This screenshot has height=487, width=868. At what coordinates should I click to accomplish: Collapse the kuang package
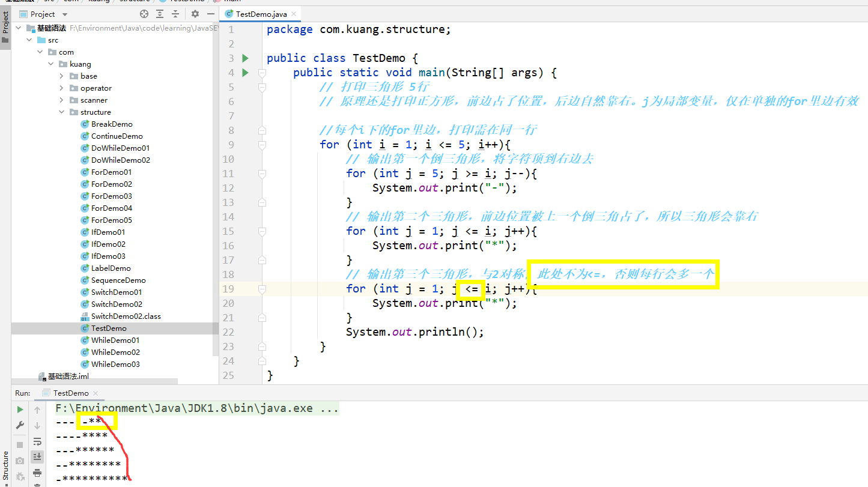51,64
